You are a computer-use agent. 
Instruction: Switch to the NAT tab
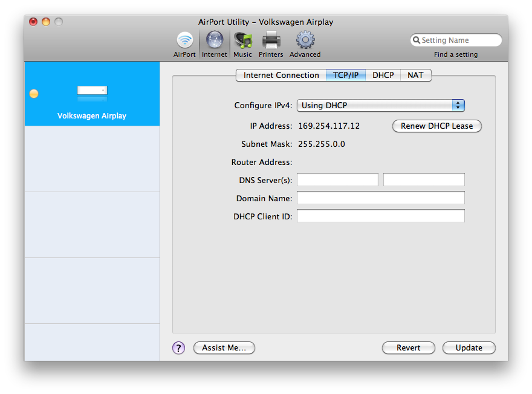click(x=416, y=76)
